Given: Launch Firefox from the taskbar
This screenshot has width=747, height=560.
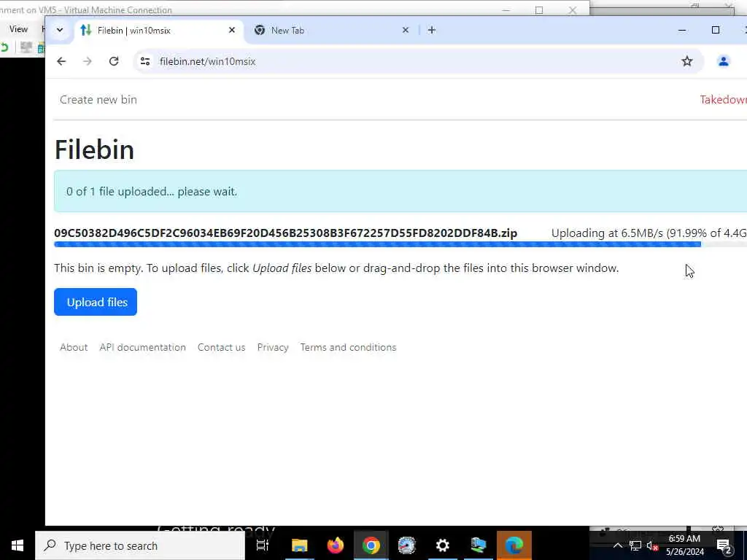Looking at the screenshot, I should click(x=336, y=545).
